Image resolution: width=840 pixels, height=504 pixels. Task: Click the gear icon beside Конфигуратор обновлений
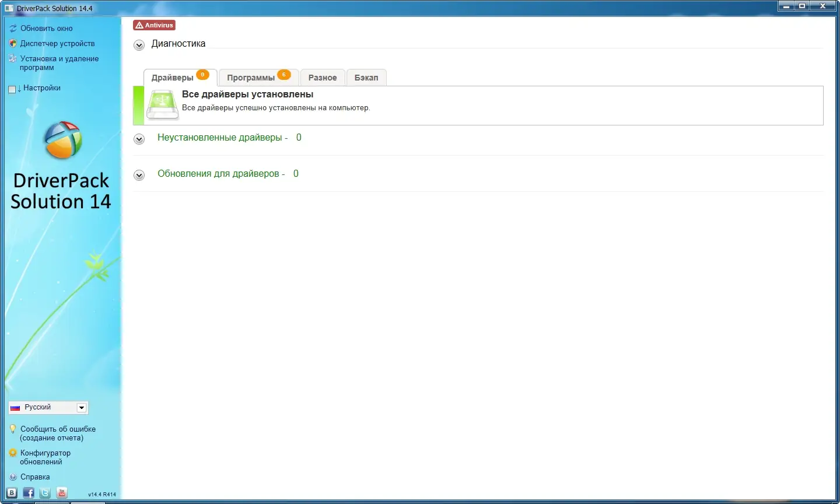[x=13, y=453]
